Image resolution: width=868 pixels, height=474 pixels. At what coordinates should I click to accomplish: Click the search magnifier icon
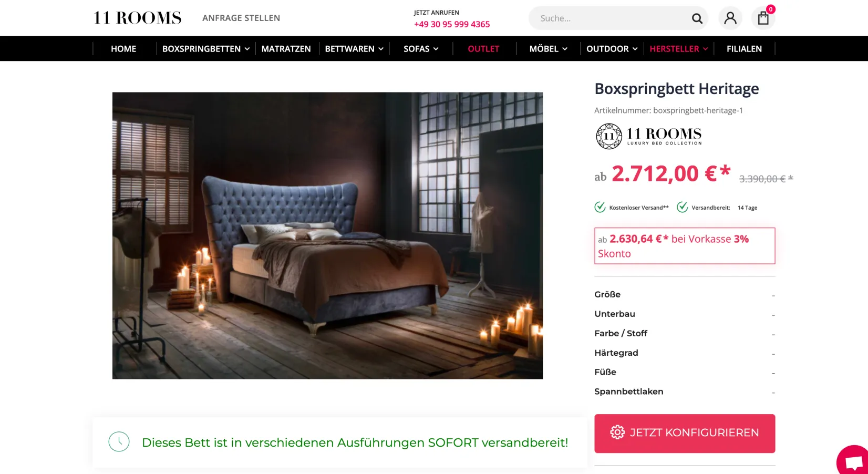[697, 18]
